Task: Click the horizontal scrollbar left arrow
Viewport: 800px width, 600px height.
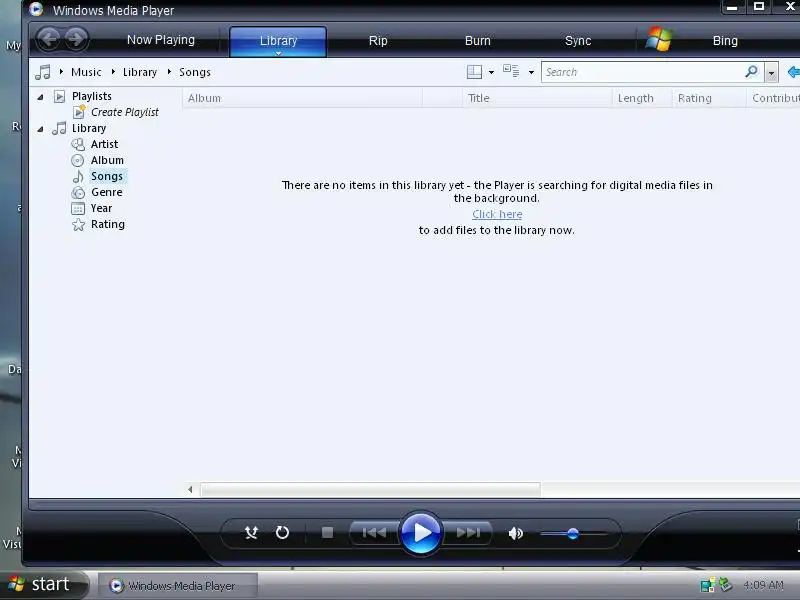Action: click(x=190, y=489)
